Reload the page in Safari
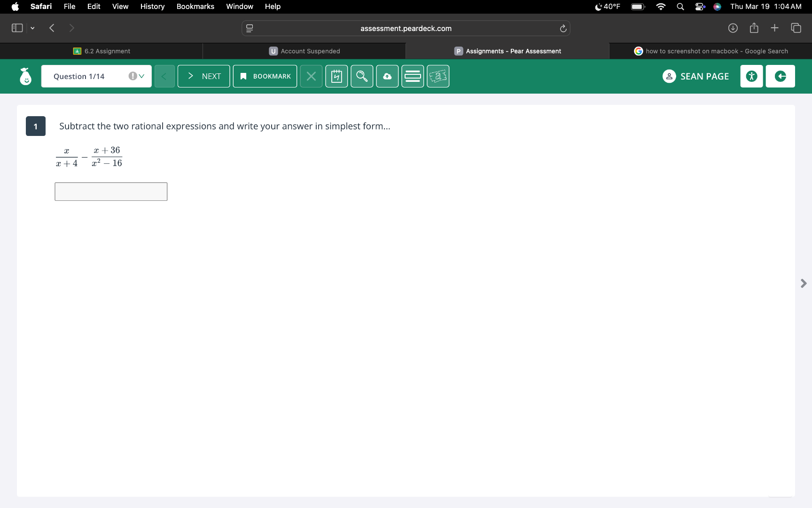The width and height of the screenshot is (812, 508). tap(563, 29)
